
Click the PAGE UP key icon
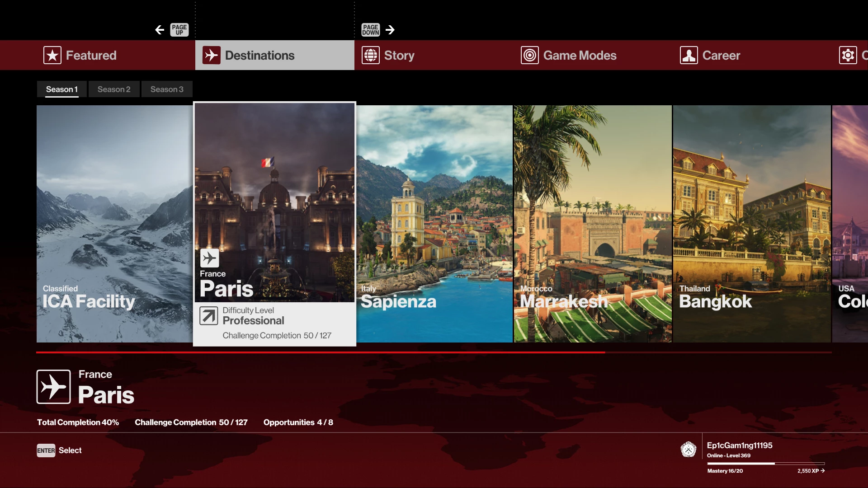[179, 30]
